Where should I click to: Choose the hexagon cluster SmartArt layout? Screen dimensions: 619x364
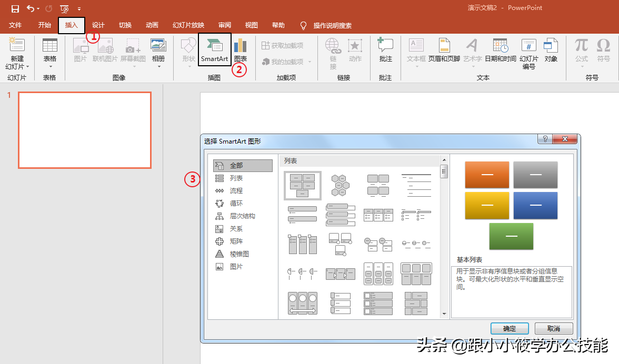tap(340, 185)
